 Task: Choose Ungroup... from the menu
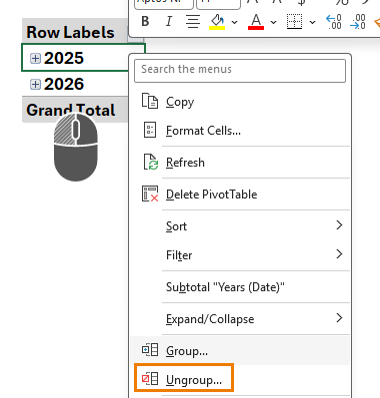240,379
